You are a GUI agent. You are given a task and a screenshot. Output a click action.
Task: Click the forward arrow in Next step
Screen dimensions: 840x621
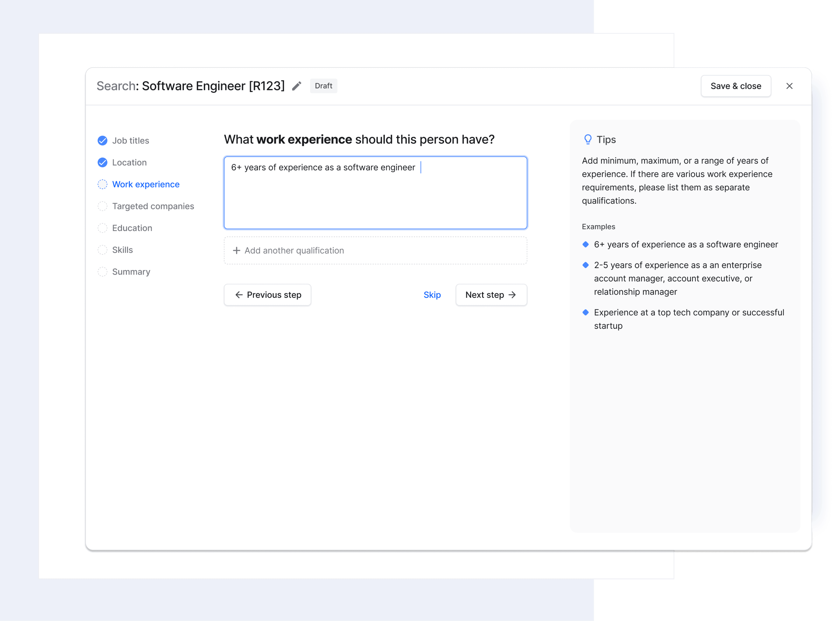(x=513, y=295)
